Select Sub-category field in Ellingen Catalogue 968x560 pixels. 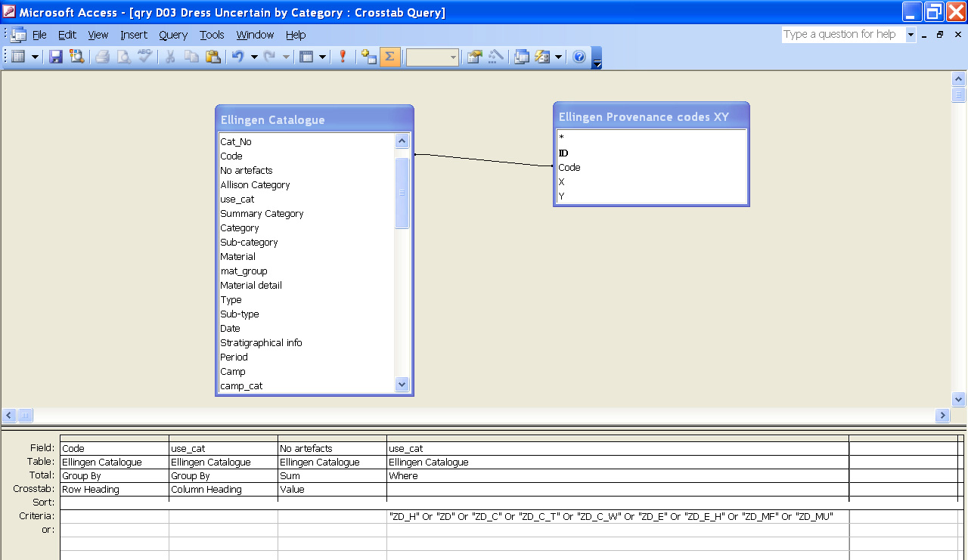pyautogui.click(x=249, y=242)
